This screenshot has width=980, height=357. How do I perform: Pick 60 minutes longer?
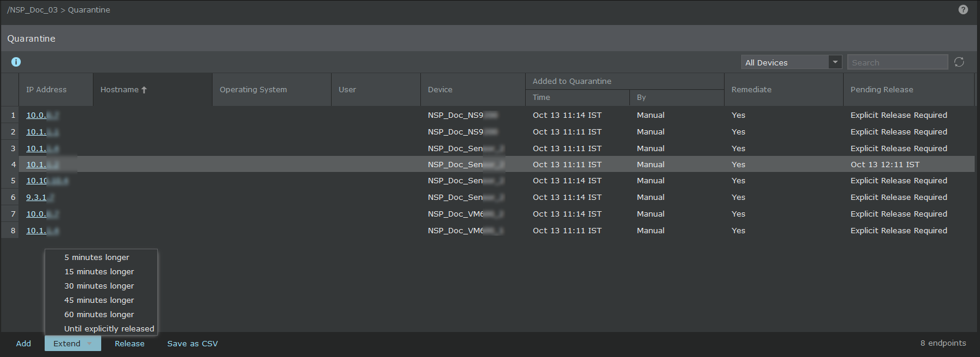point(99,314)
